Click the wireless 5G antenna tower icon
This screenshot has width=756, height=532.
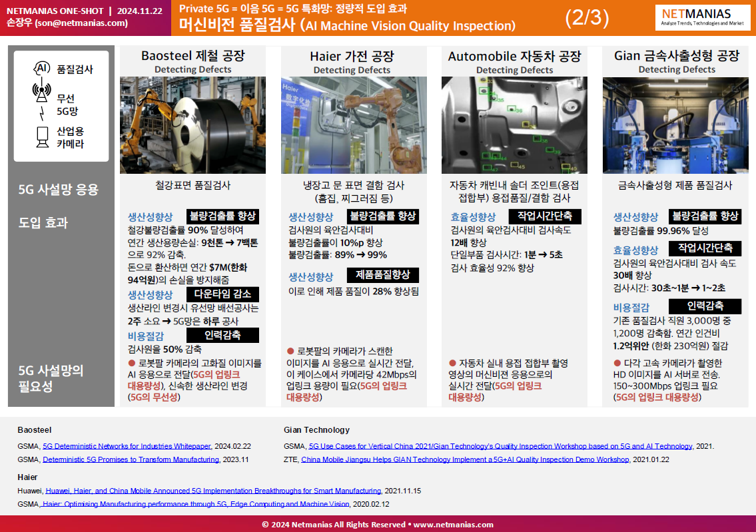(x=42, y=92)
